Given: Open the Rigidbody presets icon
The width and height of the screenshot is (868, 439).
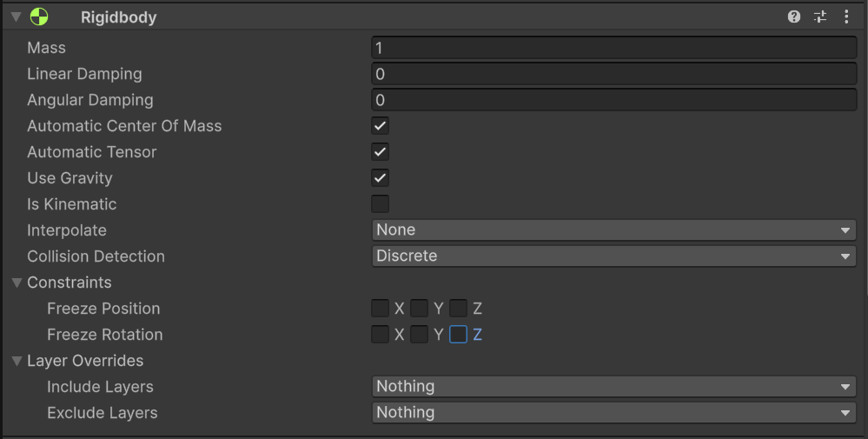Looking at the screenshot, I should [x=820, y=17].
